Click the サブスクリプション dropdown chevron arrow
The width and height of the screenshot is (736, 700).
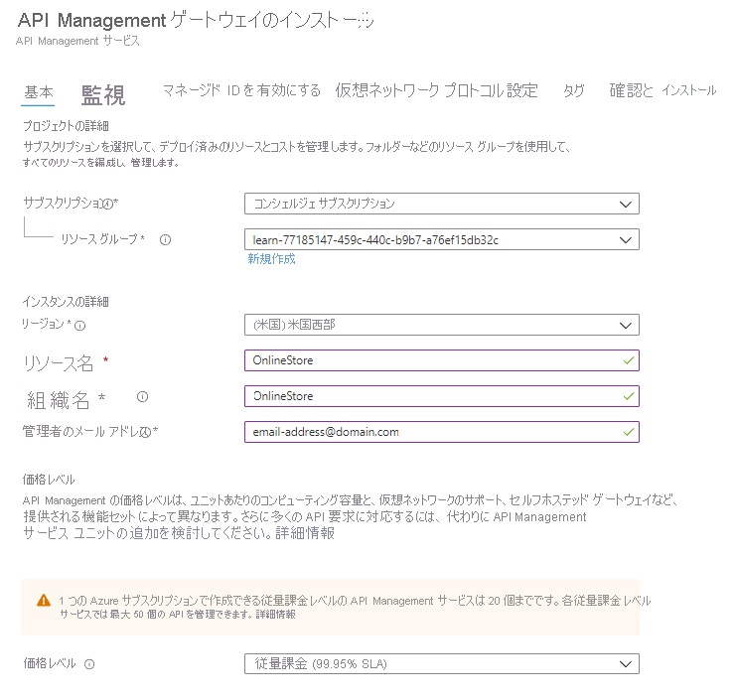[x=625, y=205]
